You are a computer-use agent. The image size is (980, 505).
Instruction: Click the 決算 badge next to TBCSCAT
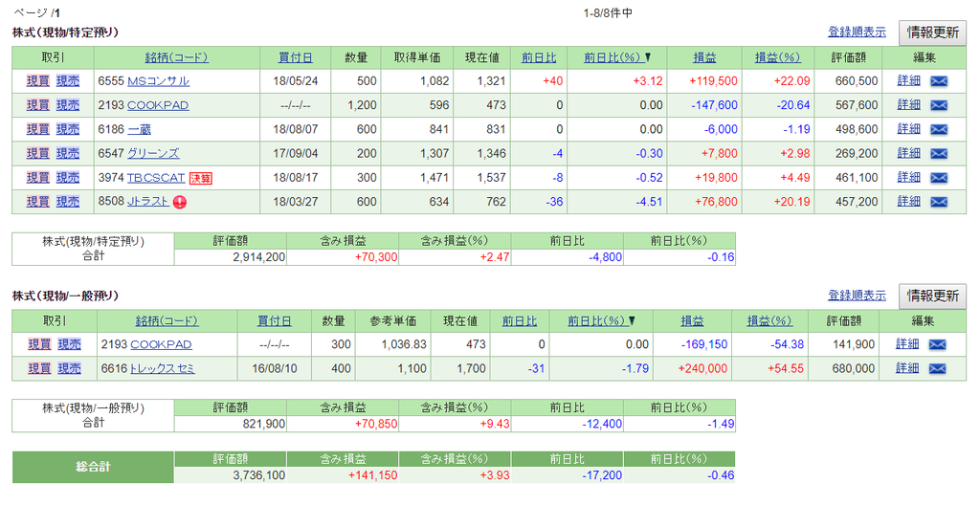click(201, 178)
